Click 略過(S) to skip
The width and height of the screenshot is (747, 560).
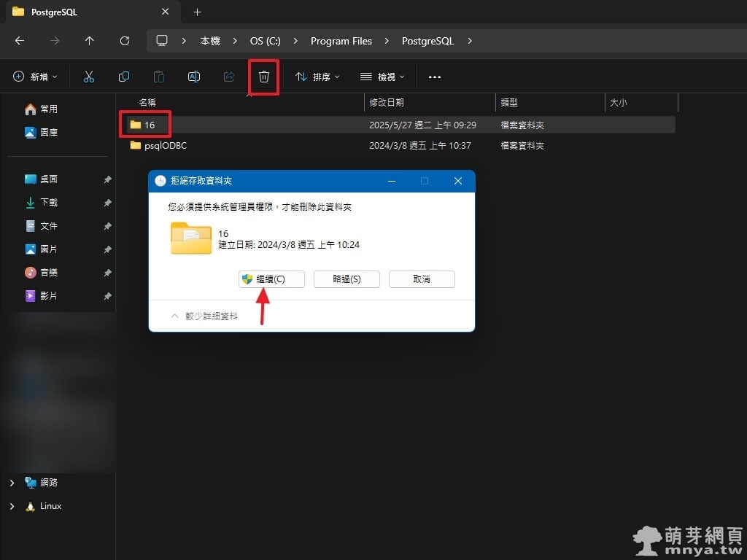pos(347,279)
